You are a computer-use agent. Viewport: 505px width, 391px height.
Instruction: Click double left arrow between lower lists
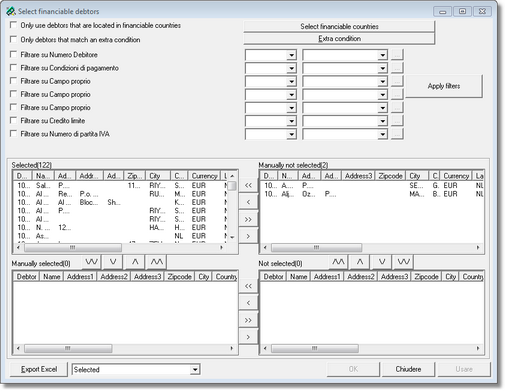pyautogui.click(x=248, y=286)
